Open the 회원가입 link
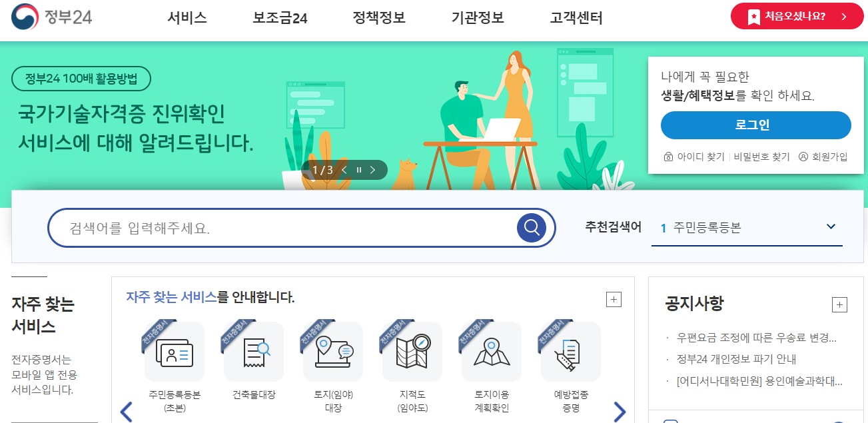 pos(823,157)
